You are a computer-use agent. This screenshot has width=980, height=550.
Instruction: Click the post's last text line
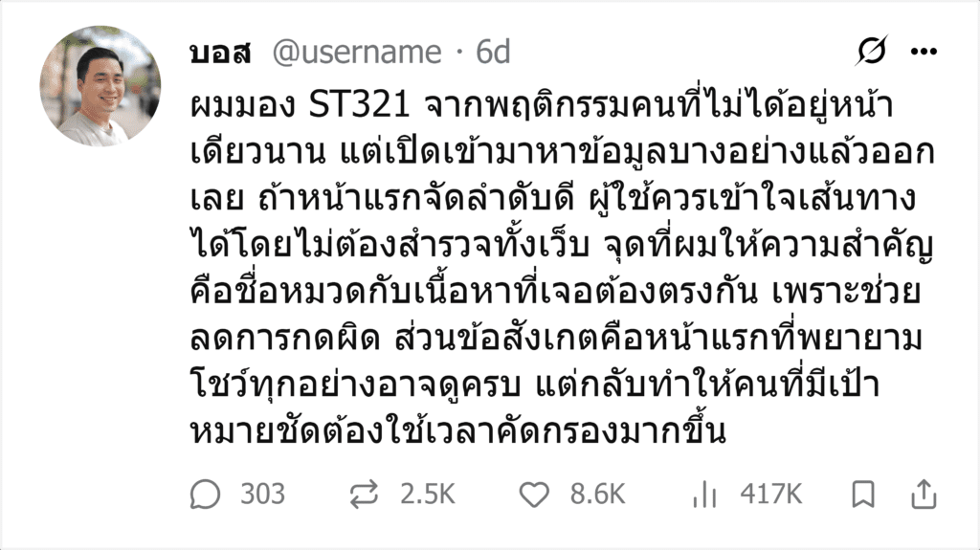458,430
